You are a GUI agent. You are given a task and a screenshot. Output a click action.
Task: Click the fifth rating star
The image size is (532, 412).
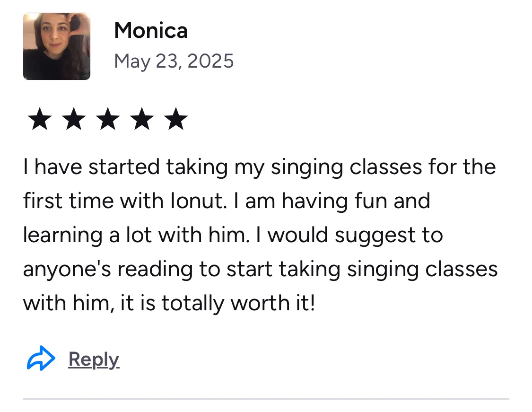tap(175, 119)
